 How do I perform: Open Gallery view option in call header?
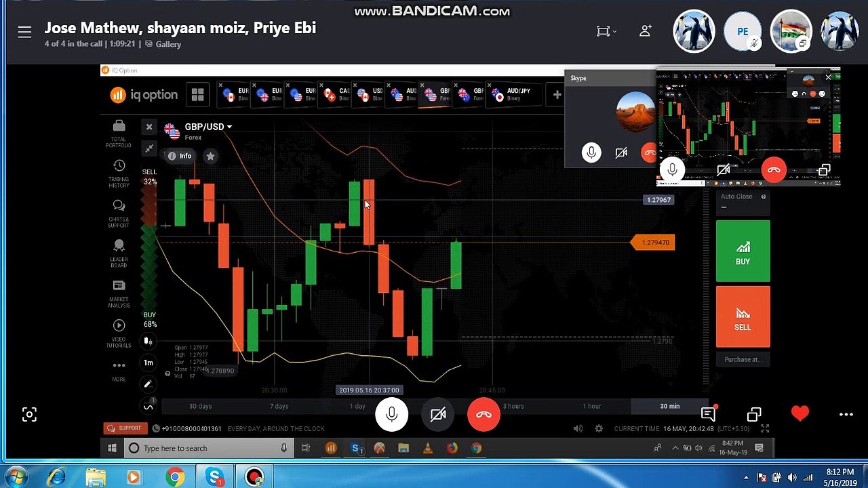click(162, 44)
